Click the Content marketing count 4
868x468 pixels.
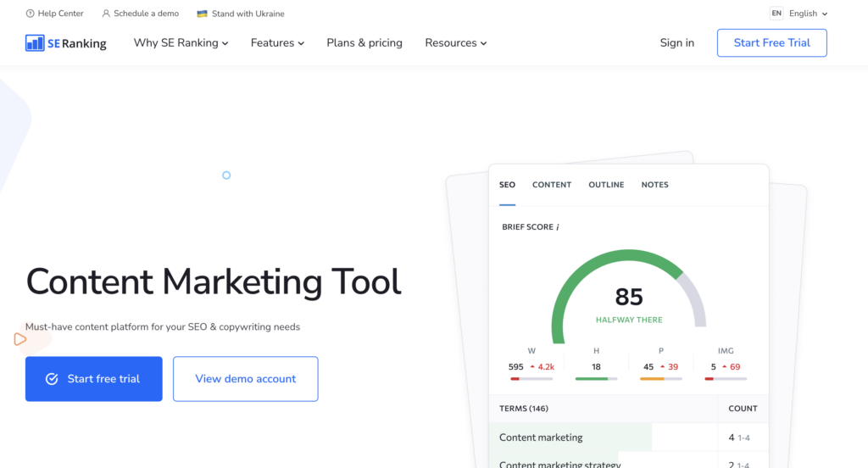tap(732, 437)
